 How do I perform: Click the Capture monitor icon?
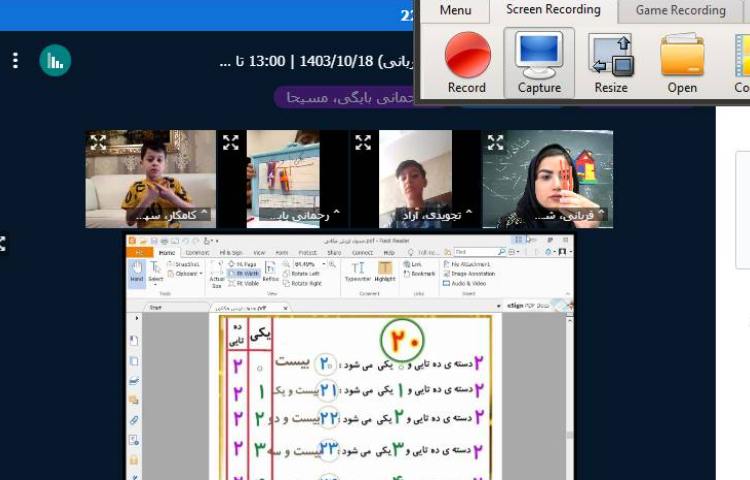click(539, 61)
